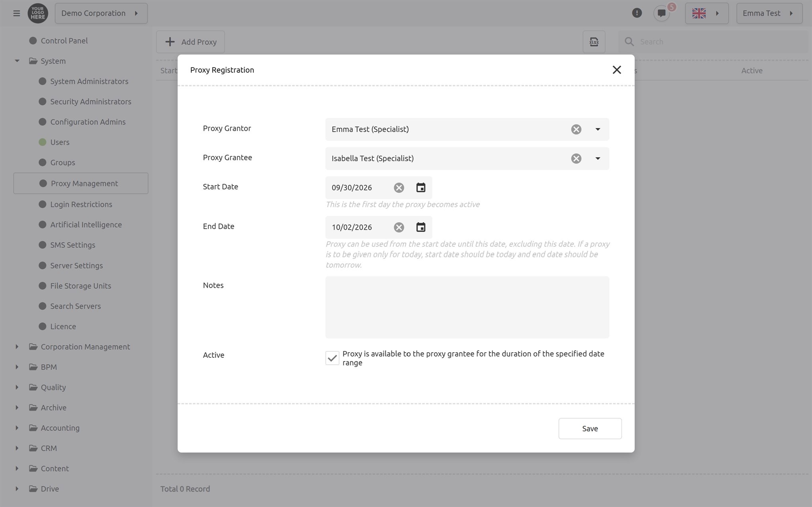This screenshot has height=507, width=812.
Task: Open the Start Date calendar picker
Action: (421, 187)
